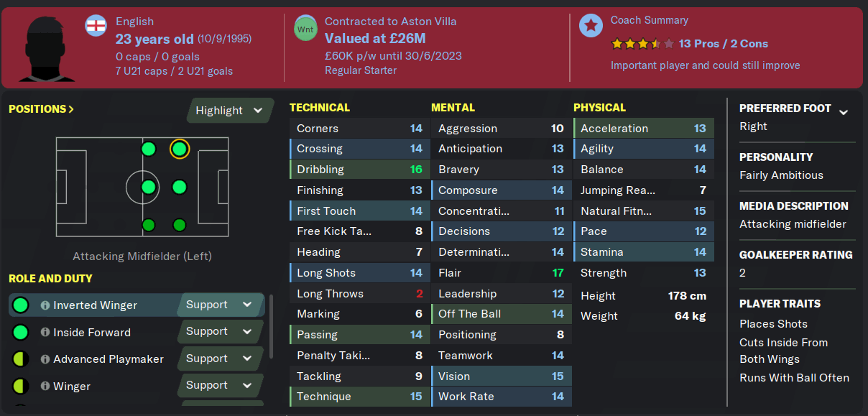Select the Advanced Playmaker role half-green circle
The height and width of the screenshot is (416, 868).
(x=21, y=359)
